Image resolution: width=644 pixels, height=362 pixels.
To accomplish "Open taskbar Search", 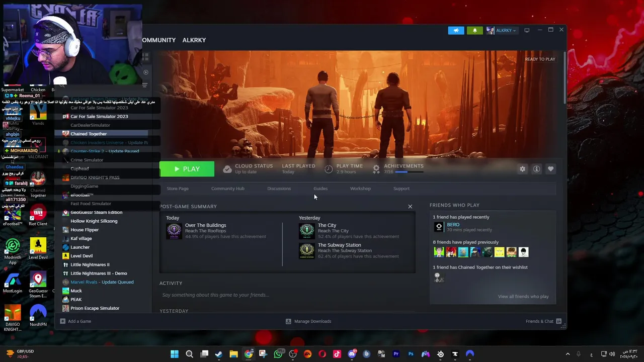I will click(x=189, y=354).
